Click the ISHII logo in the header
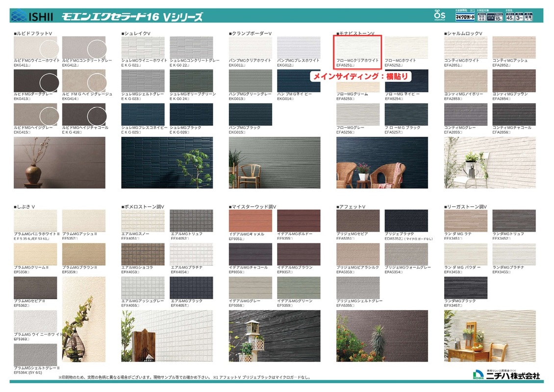 pyautogui.click(x=31, y=17)
